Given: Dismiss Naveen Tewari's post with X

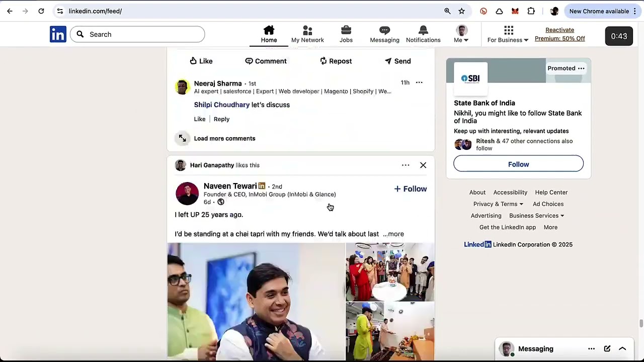Looking at the screenshot, I should point(423,165).
